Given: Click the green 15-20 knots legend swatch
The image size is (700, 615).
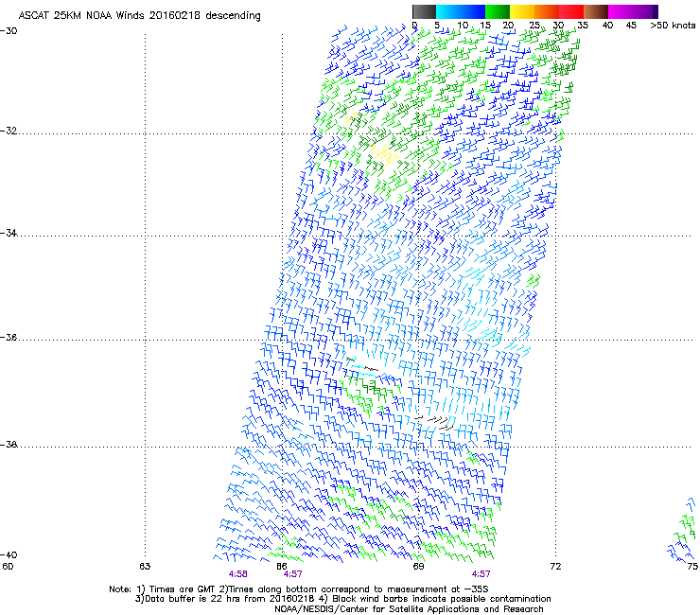Looking at the screenshot, I should click(x=498, y=11).
